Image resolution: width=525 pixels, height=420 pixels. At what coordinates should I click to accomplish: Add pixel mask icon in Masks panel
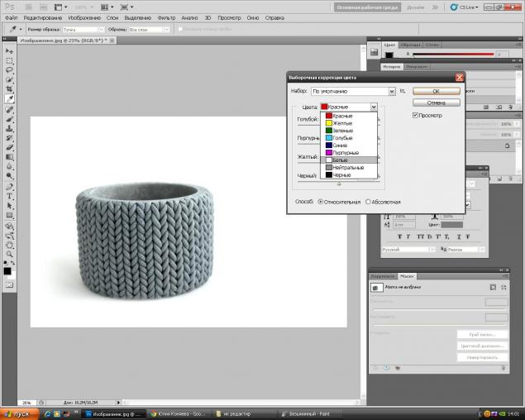tap(493, 288)
